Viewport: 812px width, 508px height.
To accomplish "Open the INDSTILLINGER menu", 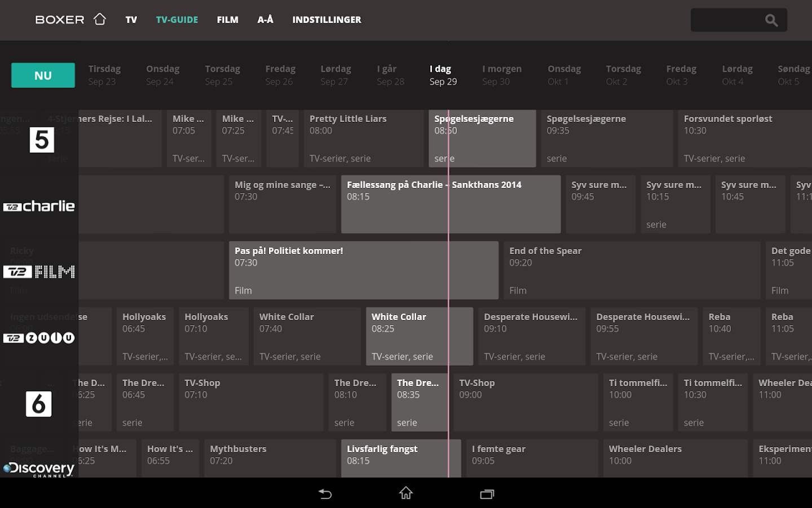I will pos(327,19).
